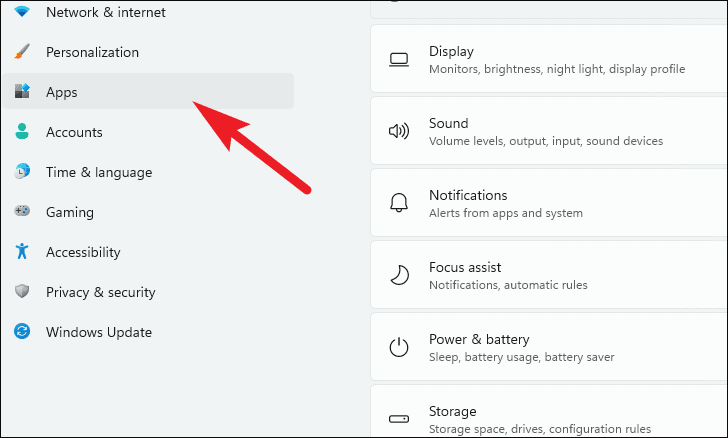Go to Windows Update section
728x438 pixels.
pyautogui.click(x=148, y=332)
